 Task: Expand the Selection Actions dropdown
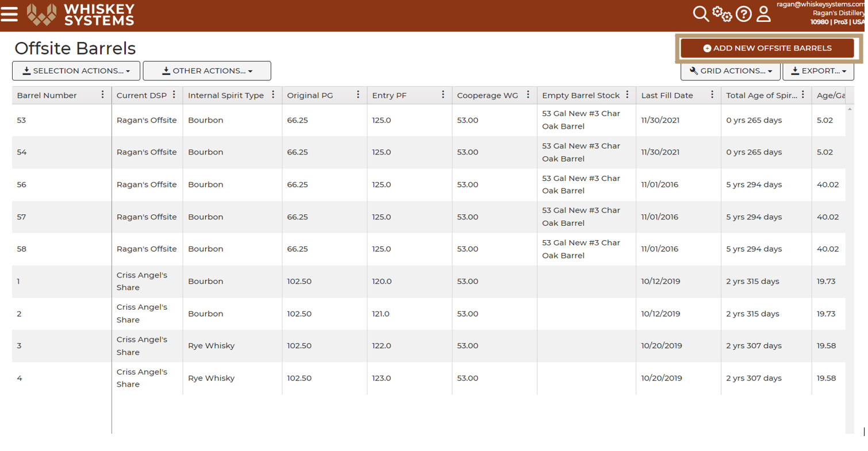[x=76, y=71]
